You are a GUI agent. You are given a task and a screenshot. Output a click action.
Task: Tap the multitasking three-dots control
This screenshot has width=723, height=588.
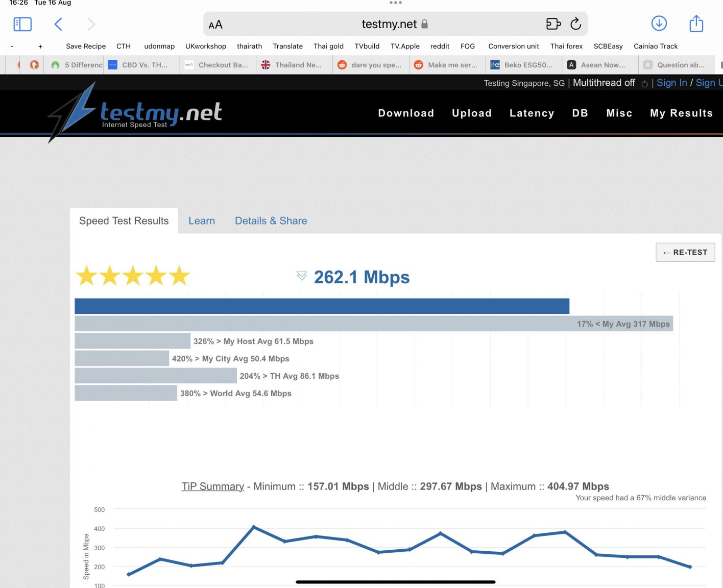click(x=396, y=3)
